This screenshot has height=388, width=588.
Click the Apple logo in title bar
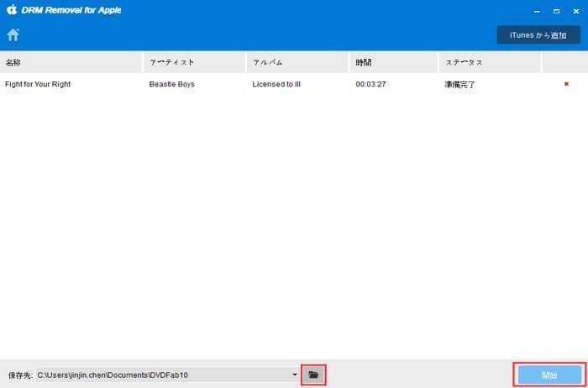pyautogui.click(x=12, y=10)
